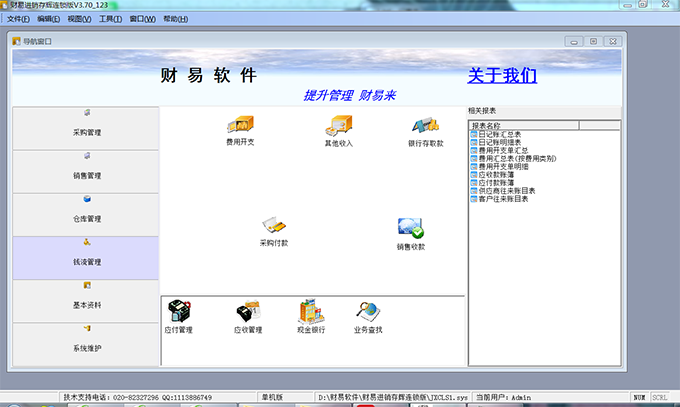Select 系统维护 in the sidebar

coord(86,345)
